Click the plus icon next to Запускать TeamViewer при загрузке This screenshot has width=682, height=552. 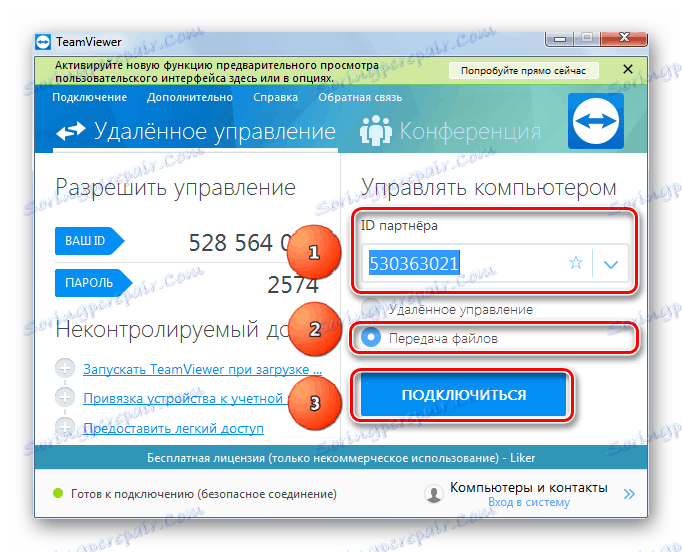click(65, 368)
